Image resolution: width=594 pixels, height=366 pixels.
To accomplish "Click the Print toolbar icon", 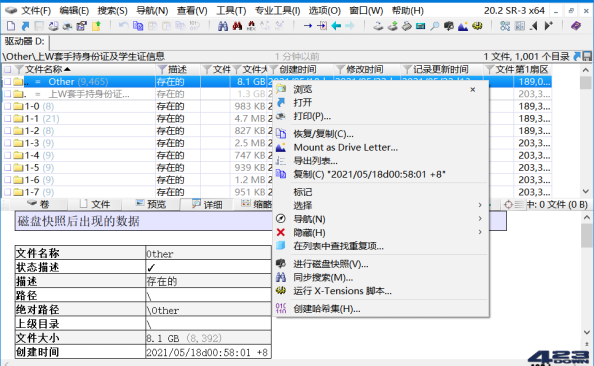I will pos(67,26).
